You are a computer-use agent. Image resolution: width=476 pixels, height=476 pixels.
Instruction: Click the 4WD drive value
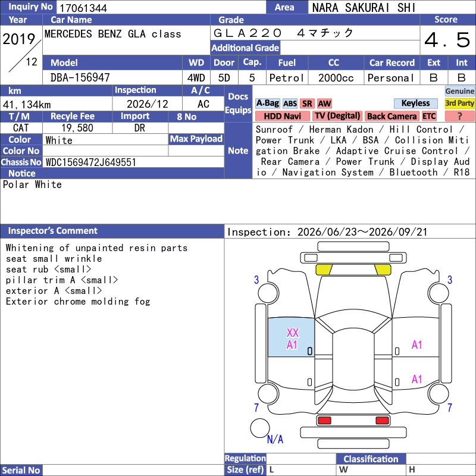tap(196, 78)
